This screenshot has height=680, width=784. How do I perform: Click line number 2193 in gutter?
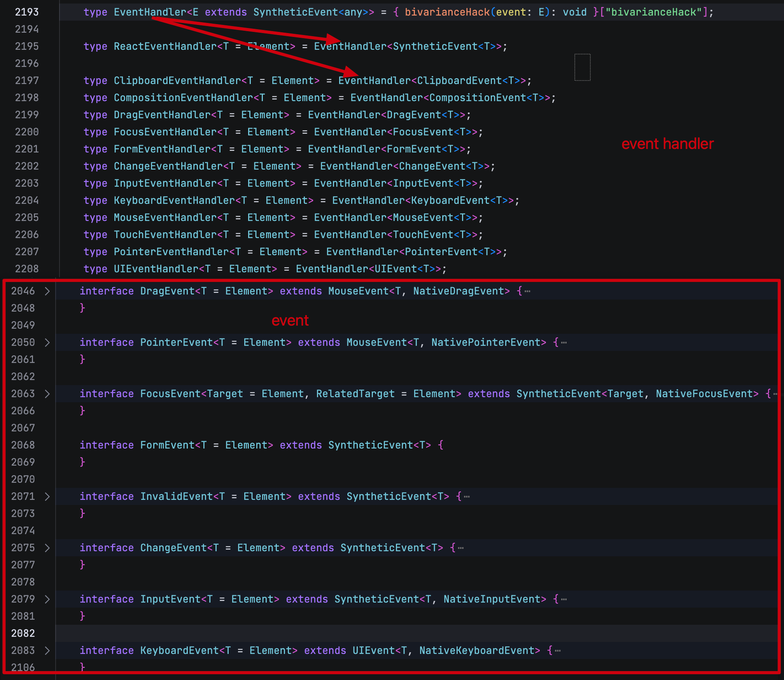(26, 12)
